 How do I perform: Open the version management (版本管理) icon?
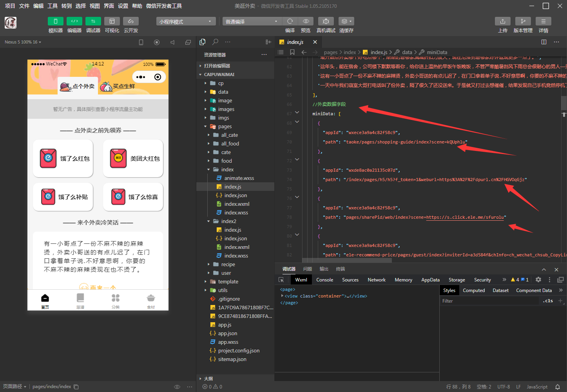[x=523, y=21]
